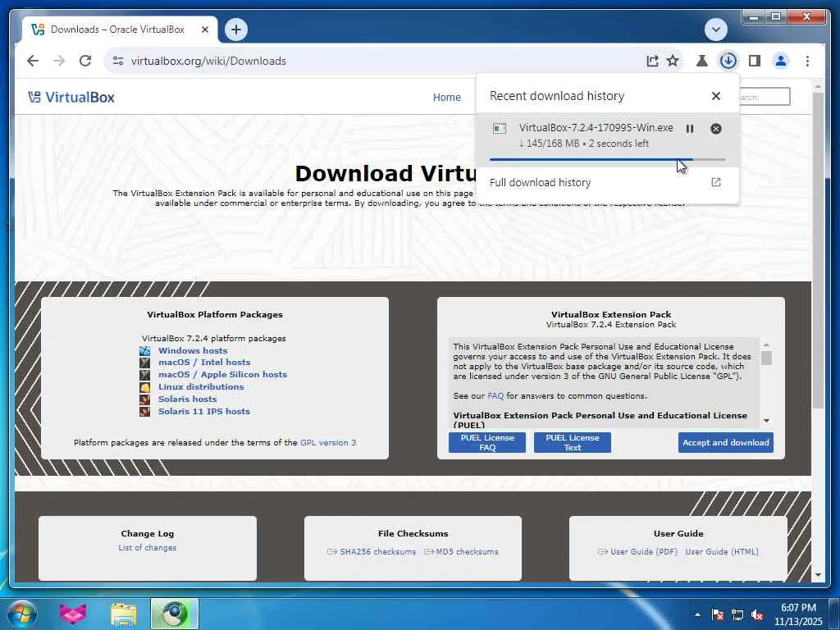Click Accept and download button
Image resolution: width=840 pixels, height=630 pixels.
click(725, 442)
